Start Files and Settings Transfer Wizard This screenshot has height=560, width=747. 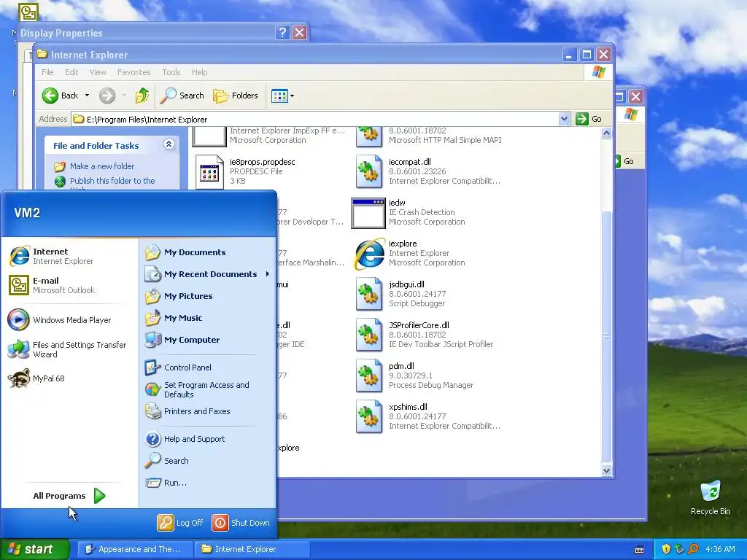pyautogui.click(x=66, y=349)
